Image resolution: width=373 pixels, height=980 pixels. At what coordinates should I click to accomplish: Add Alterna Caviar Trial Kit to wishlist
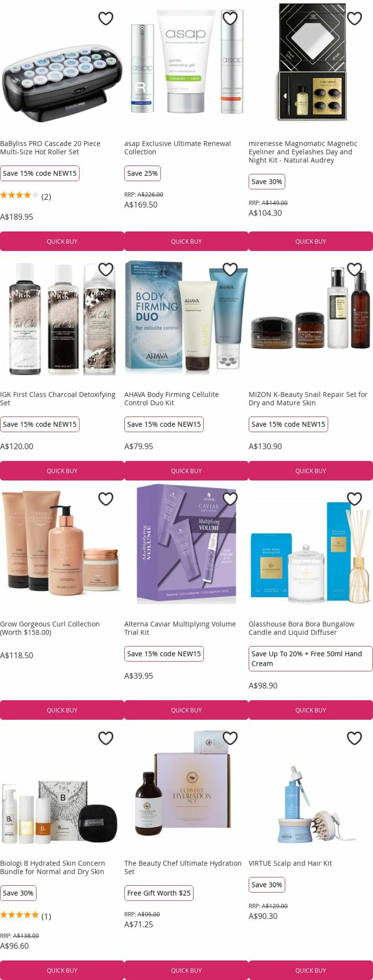coord(230,499)
